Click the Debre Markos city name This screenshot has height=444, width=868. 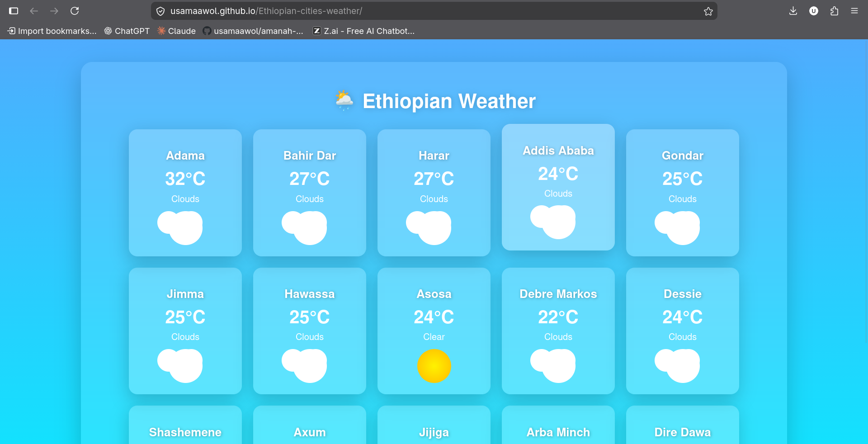pos(558,294)
